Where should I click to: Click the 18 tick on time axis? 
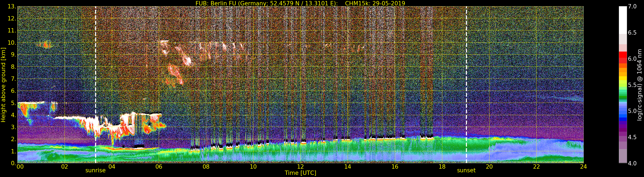[442, 167]
